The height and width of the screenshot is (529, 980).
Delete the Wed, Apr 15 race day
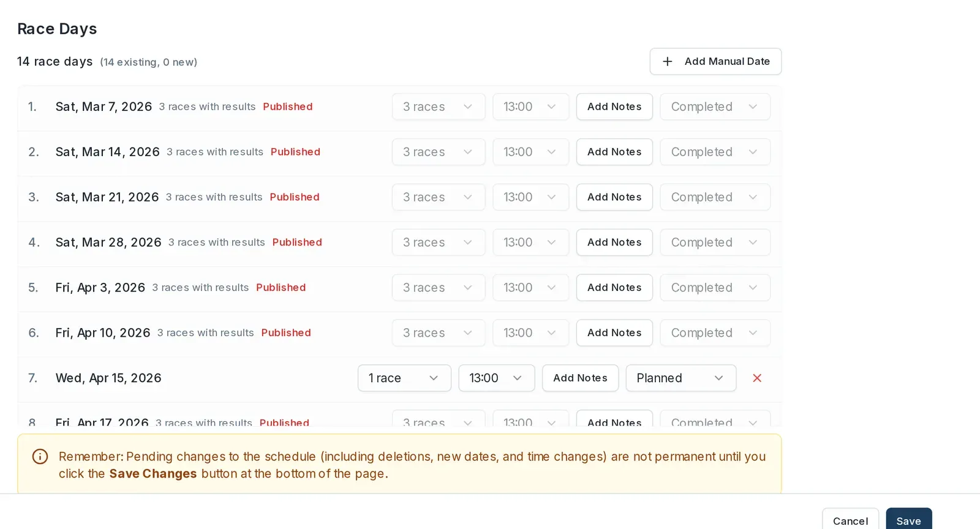coord(757,378)
